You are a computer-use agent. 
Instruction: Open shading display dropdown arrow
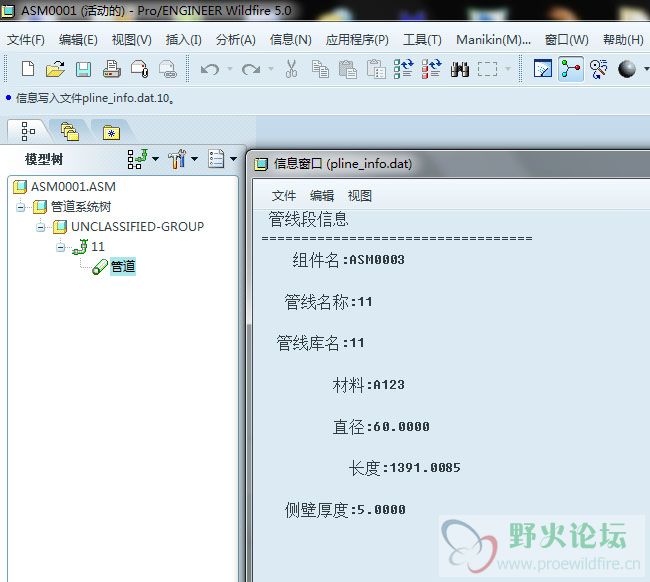point(646,69)
